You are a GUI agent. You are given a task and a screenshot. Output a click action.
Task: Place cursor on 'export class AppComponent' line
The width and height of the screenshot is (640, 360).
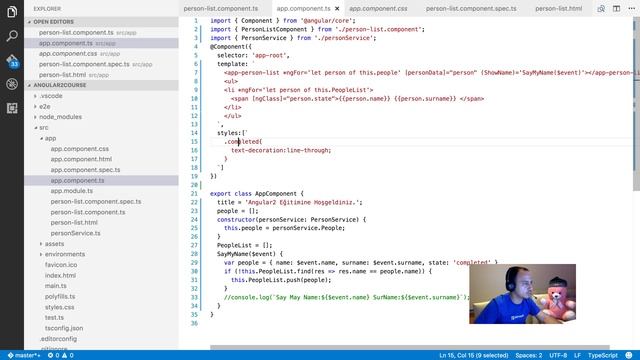pyautogui.click(x=256, y=193)
